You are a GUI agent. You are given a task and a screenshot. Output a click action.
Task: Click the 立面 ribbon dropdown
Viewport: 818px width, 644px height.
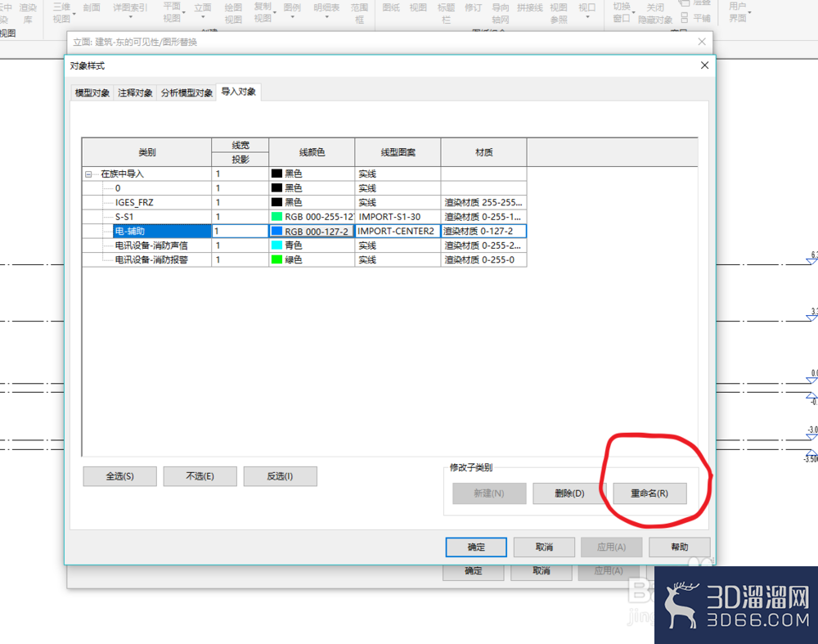[x=203, y=11]
